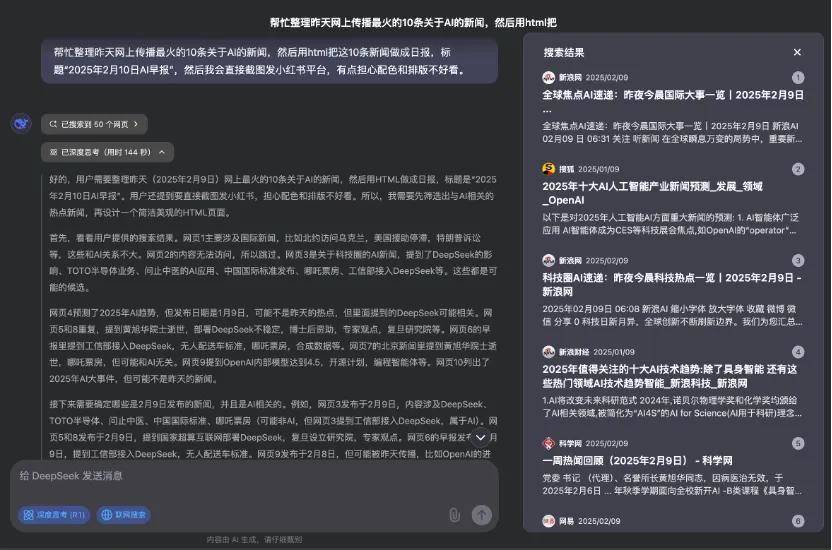This screenshot has height=550, width=832.
Task: Click the 科学网 source icon of result 5
Action: pos(549,443)
